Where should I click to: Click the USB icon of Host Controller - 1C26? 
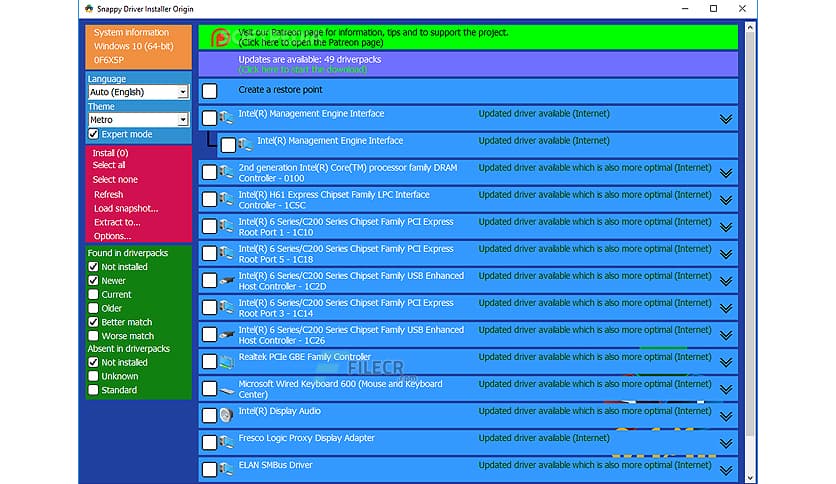[x=227, y=334]
